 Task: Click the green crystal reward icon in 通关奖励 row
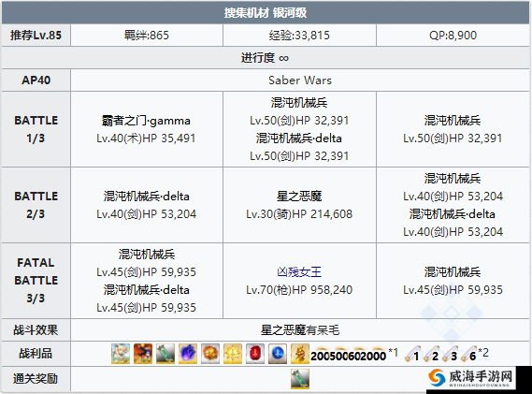click(x=300, y=379)
